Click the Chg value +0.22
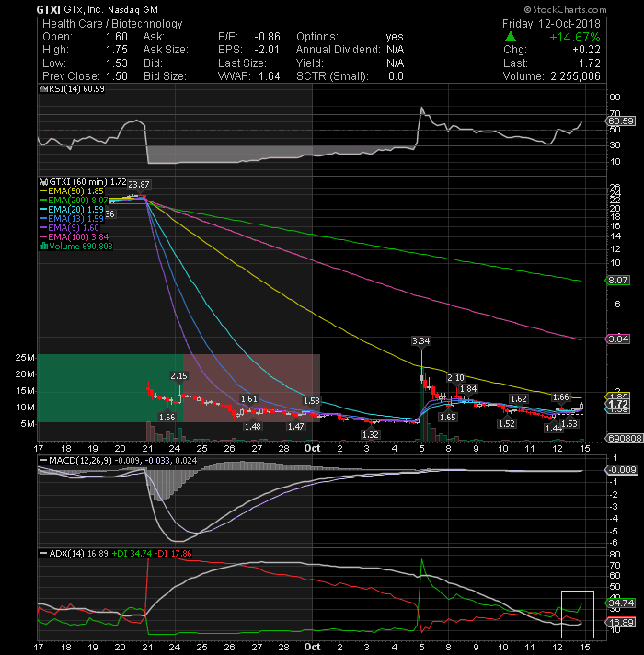 (x=586, y=50)
